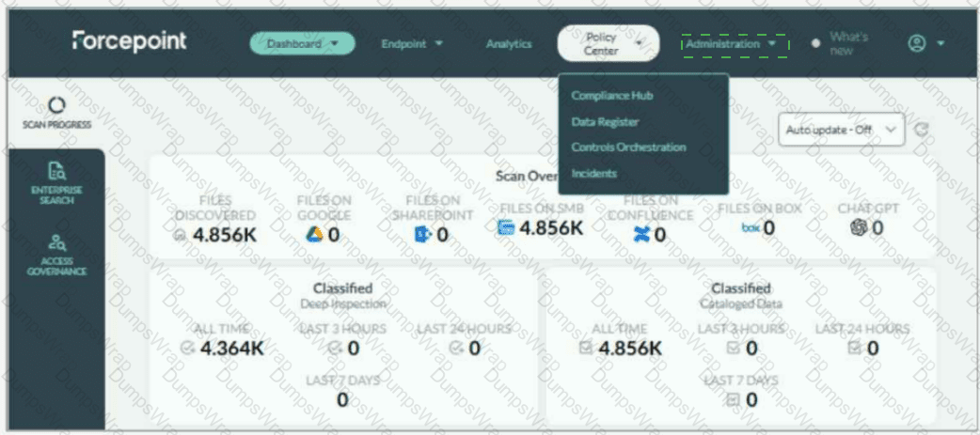Click the SMB files icon
The image size is (980, 435).
(x=506, y=227)
